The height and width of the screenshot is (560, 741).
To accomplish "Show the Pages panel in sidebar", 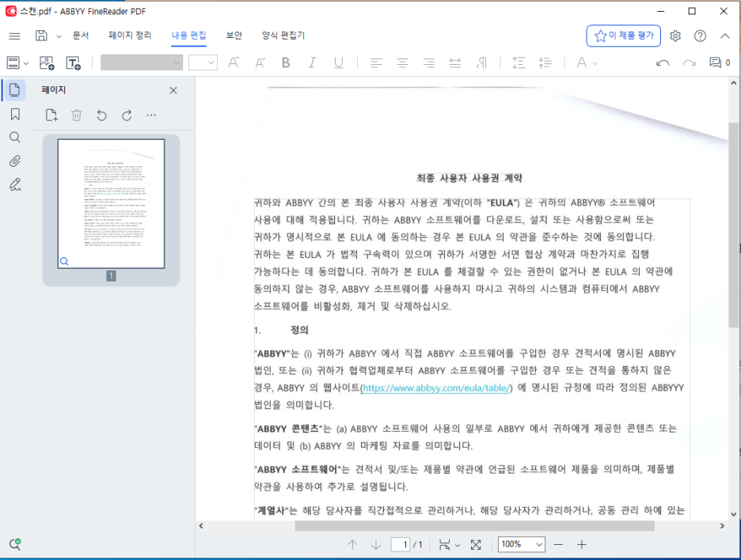I will tap(15, 89).
